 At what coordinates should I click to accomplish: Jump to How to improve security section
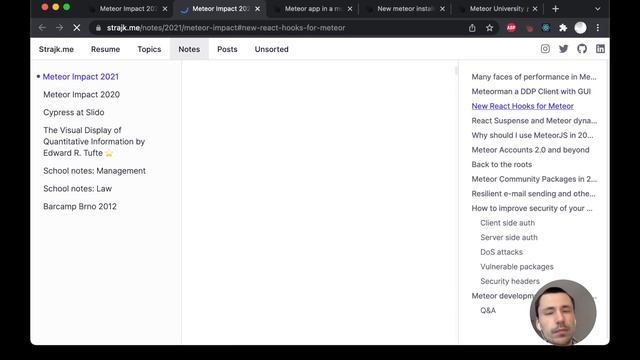532,208
